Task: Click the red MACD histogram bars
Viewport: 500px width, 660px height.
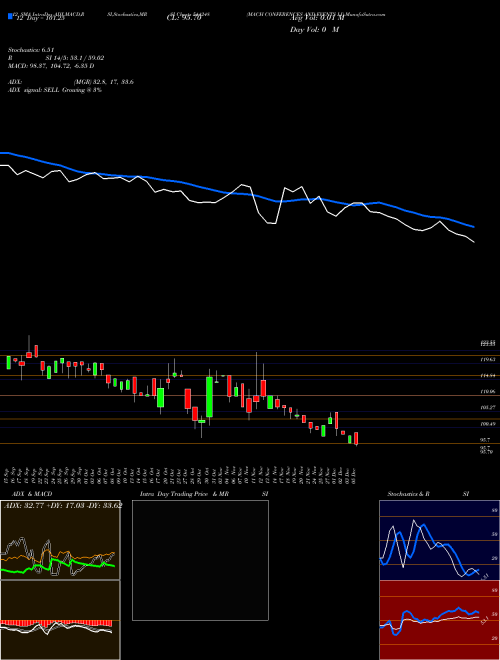Action: 56,623
